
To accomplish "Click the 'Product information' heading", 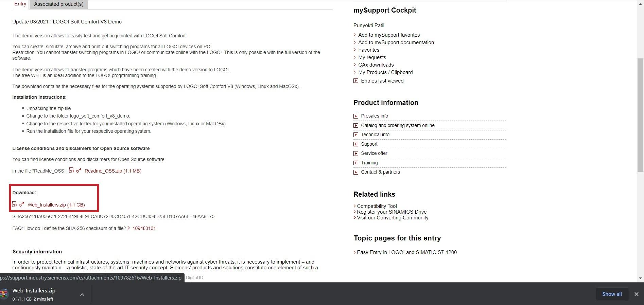I will 386,103.
